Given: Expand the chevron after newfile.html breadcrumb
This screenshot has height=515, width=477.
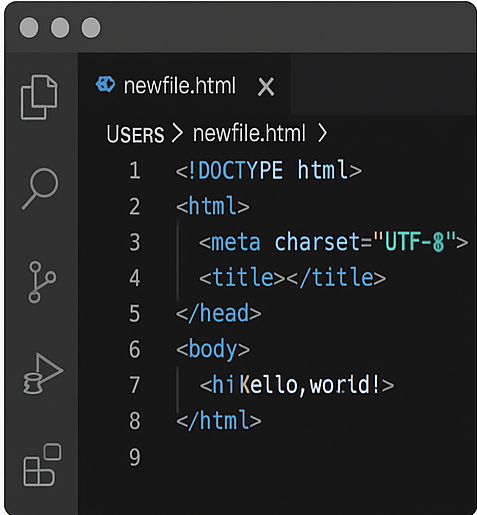Looking at the screenshot, I should tap(322, 133).
